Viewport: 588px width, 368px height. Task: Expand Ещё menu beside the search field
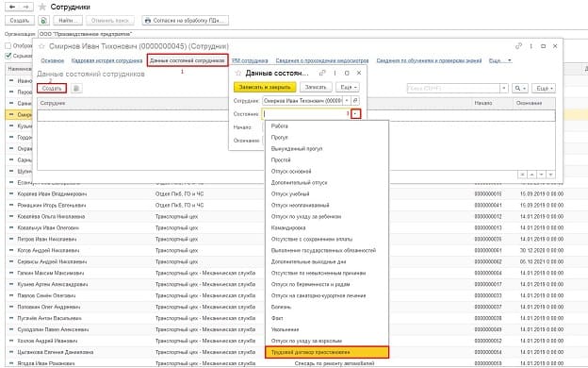pyautogui.click(x=544, y=89)
